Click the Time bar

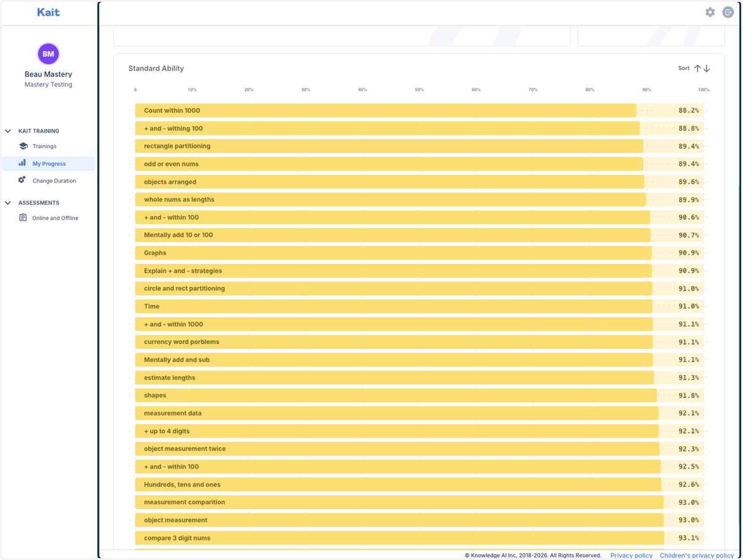coord(394,306)
